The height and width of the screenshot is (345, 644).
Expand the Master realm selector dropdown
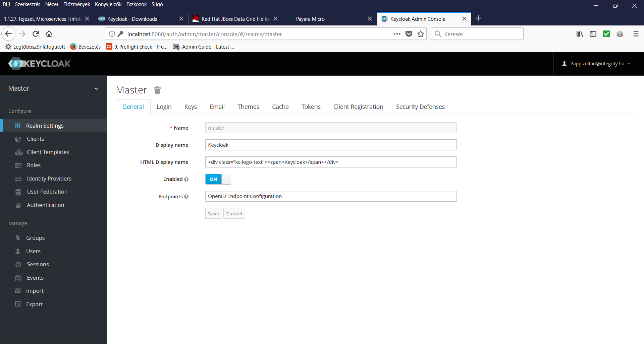pyautogui.click(x=54, y=88)
